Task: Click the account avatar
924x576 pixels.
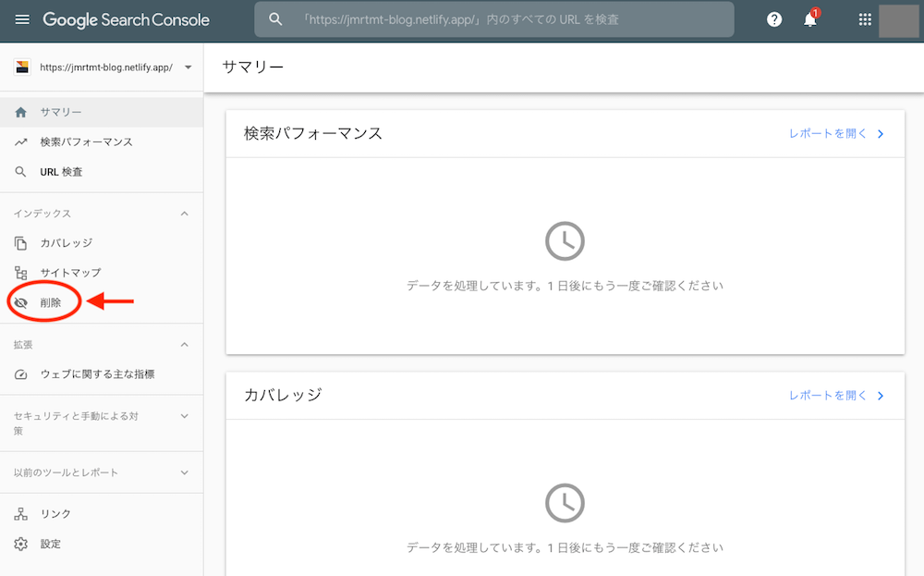Action: 899,20
